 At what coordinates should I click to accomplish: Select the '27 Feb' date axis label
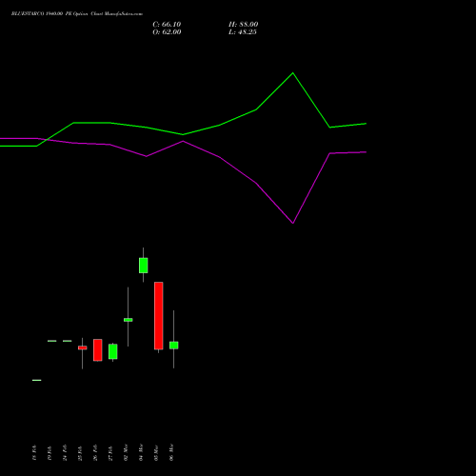(110, 453)
